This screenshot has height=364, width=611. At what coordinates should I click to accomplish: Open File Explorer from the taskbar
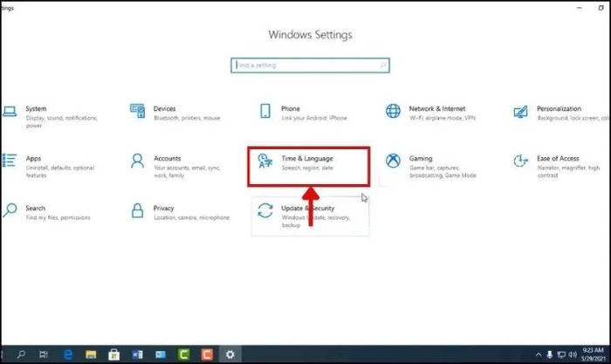[91, 354]
